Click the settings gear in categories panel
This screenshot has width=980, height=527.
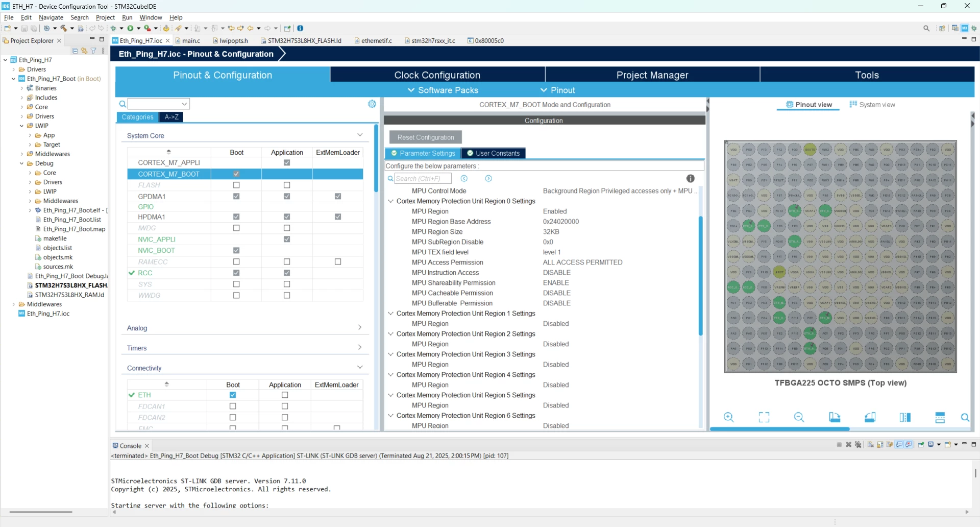point(372,104)
